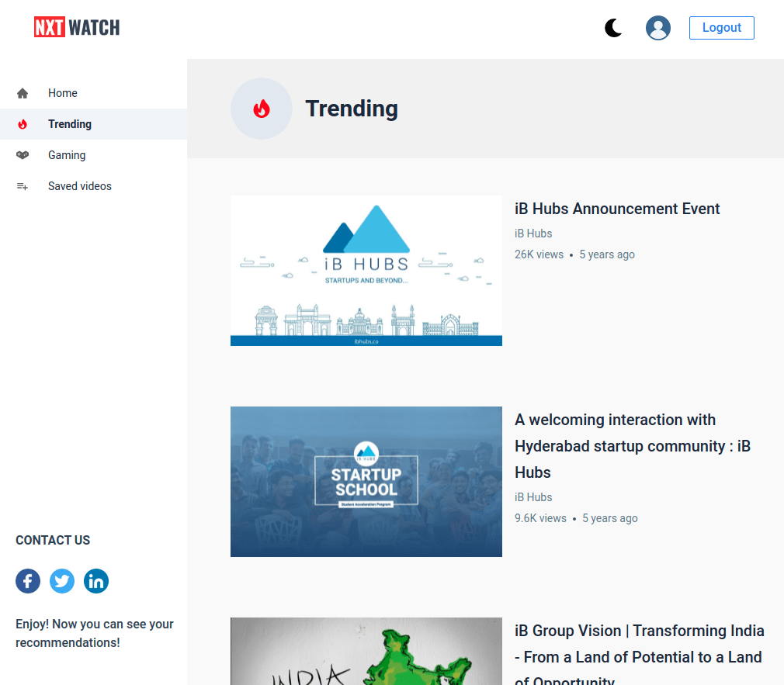Screen dimensions: 784x685
Task: Click the Enjoy recommendations message
Action: click(x=95, y=633)
